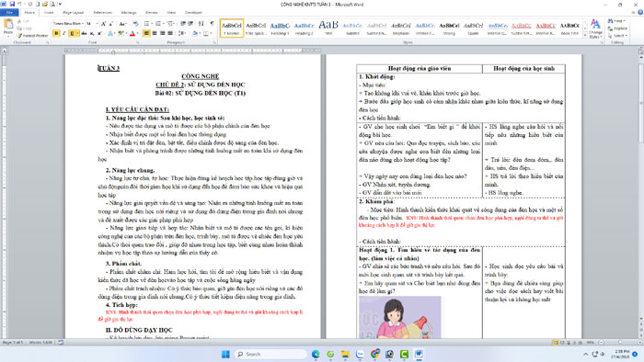
Task: Center align the paragraph text
Action: pyautogui.click(x=155, y=34)
